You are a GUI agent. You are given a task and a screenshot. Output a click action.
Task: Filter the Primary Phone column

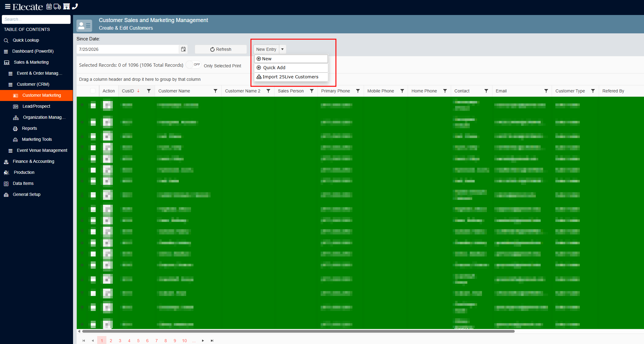358,91
